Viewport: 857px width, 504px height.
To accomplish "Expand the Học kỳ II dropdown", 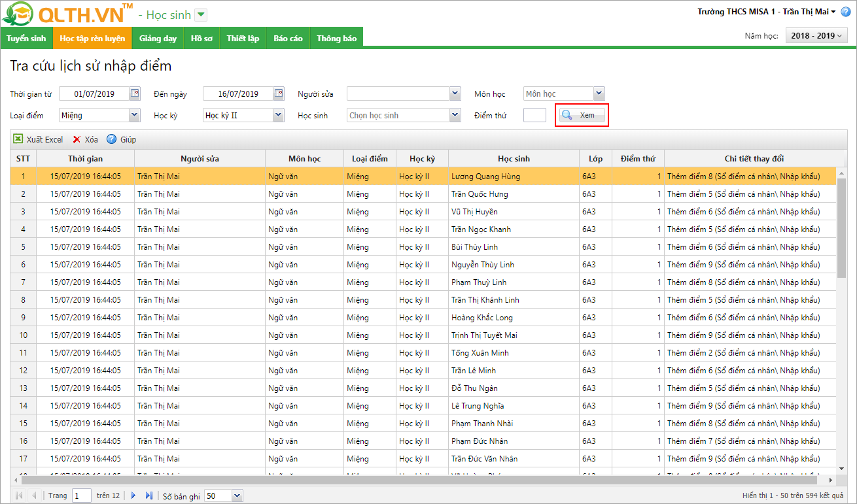I will (279, 115).
